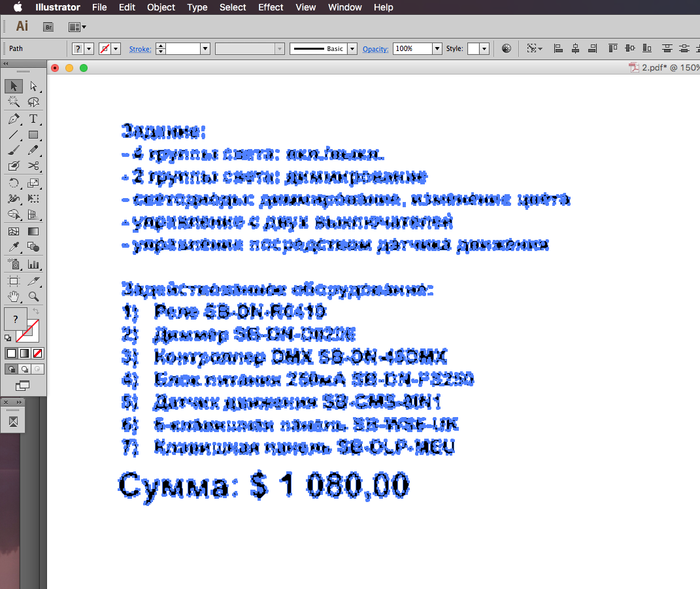Open the Select Similar Objects button
Viewport: 700px width, 589px height.
pos(534,48)
